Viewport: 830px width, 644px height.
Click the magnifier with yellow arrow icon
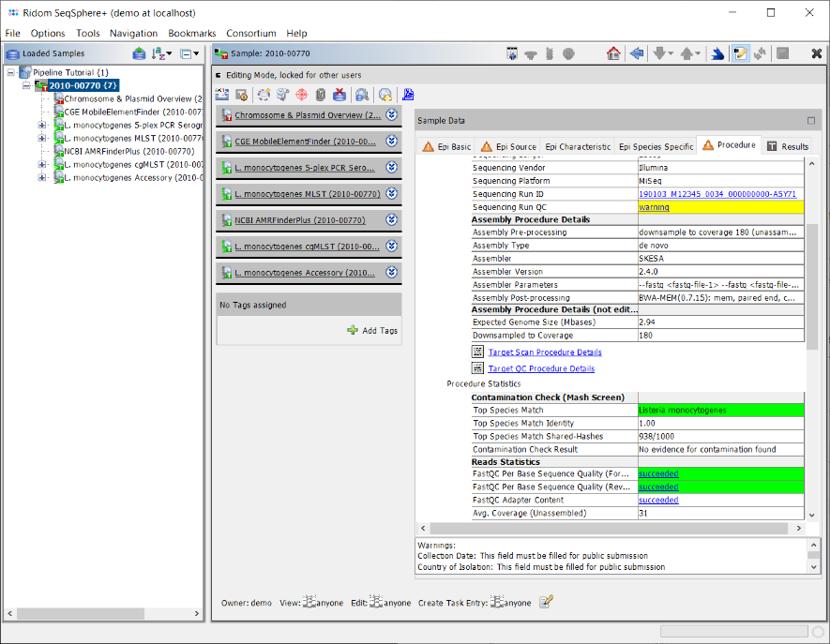[385, 95]
